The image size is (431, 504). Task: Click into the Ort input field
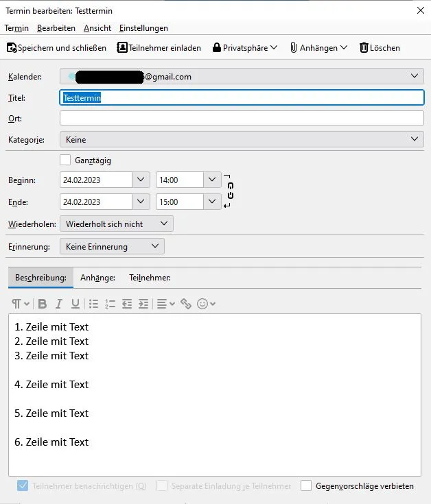pyautogui.click(x=242, y=118)
